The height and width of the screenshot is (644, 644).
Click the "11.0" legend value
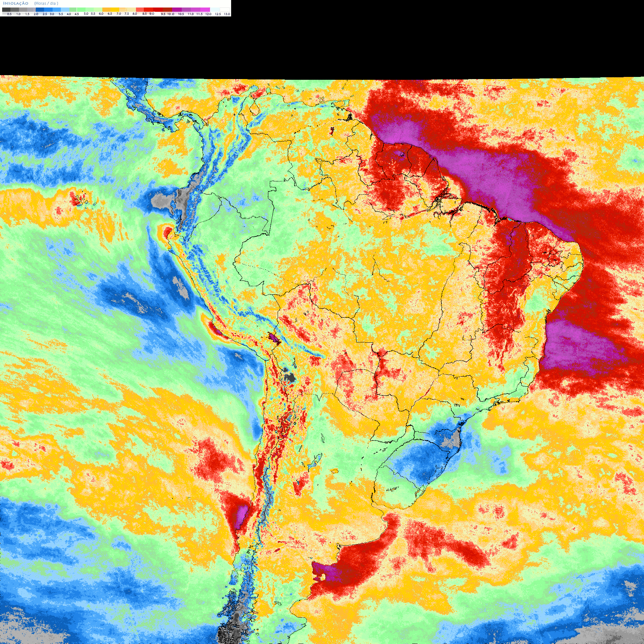191,14
